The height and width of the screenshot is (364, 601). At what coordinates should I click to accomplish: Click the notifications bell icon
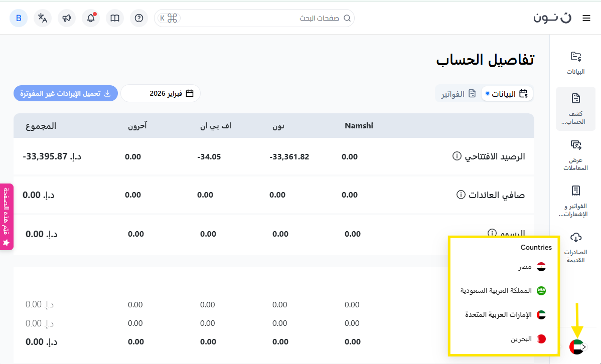pyautogui.click(x=91, y=19)
